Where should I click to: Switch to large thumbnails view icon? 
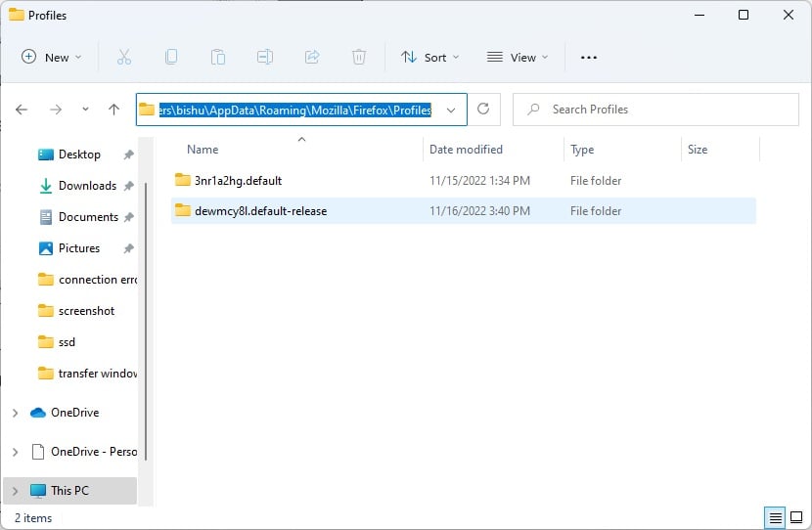click(x=796, y=517)
